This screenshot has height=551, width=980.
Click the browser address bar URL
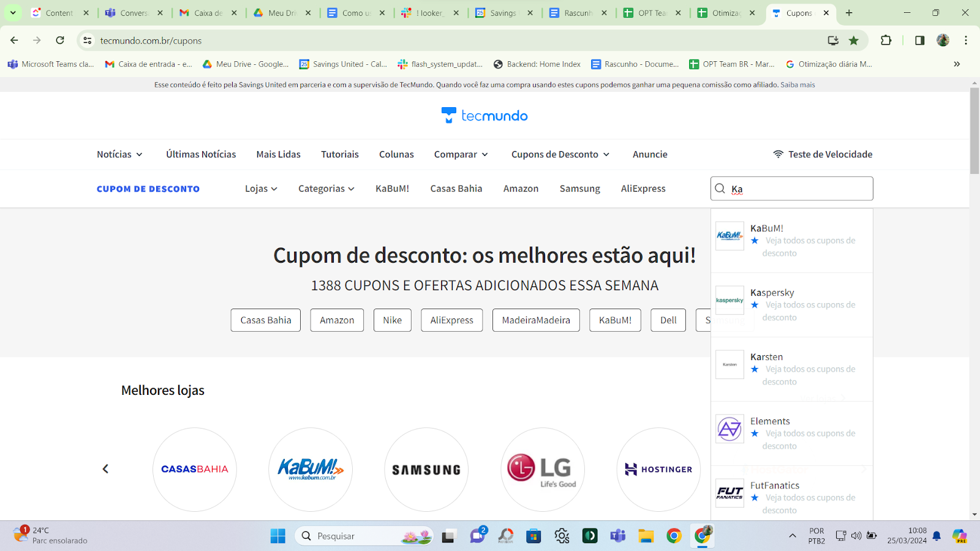(x=151, y=40)
